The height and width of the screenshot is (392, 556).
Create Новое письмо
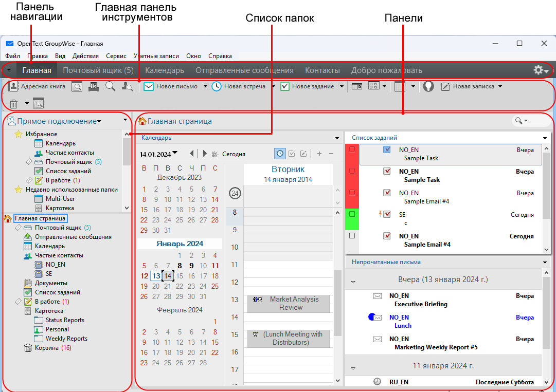(171, 86)
